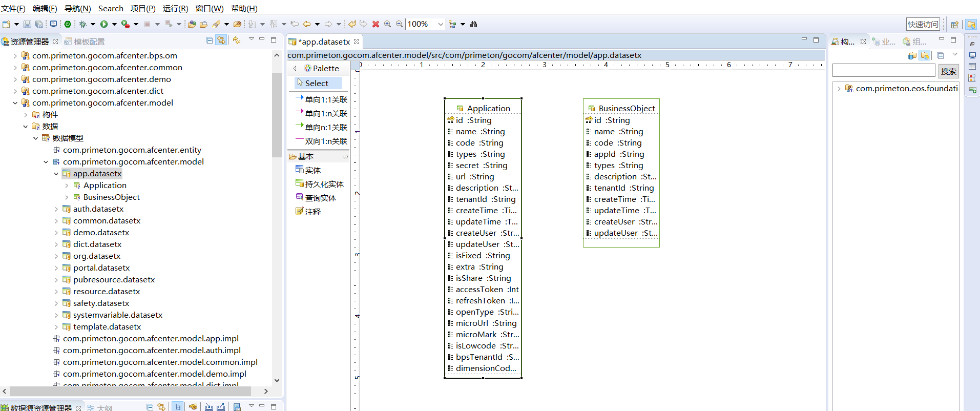Viewport: 980px width, 411px height.
Task: Expand the auth.datasetx tree node
Action: point(56,209)
